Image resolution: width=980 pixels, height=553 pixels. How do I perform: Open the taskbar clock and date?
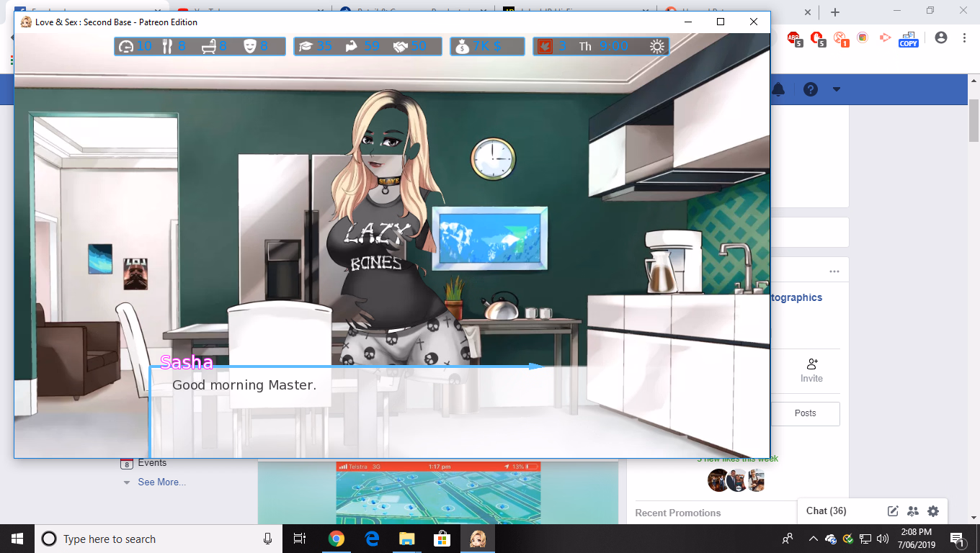tap(916, 539)
